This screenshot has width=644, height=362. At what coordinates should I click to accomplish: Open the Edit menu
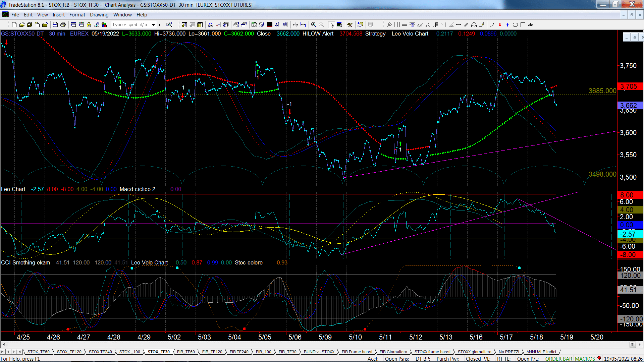point(28,15)
